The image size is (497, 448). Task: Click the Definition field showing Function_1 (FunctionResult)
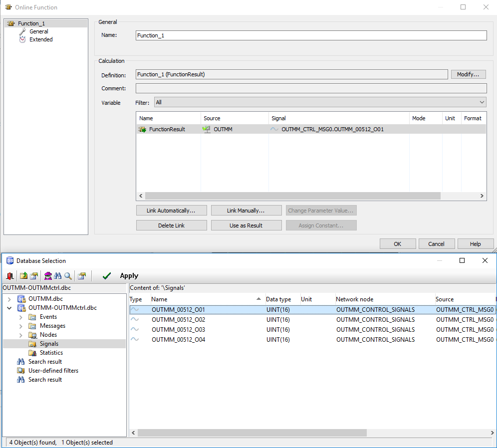pos(291,74)
